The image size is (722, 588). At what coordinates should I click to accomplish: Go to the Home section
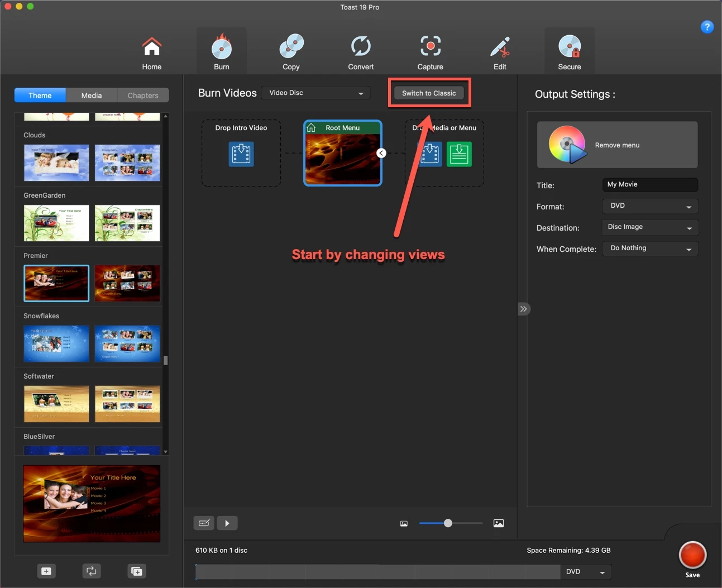click(151, 53)
